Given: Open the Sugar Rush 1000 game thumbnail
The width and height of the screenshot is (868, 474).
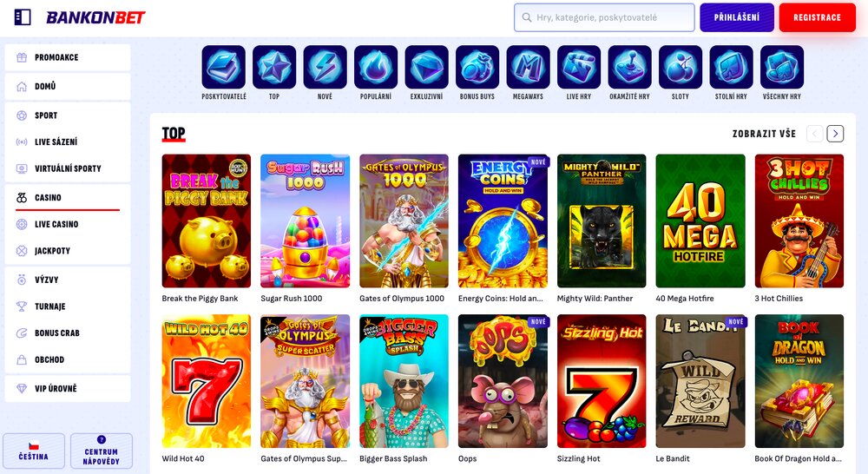Looking at the screenshot, I should pos(305,221).
